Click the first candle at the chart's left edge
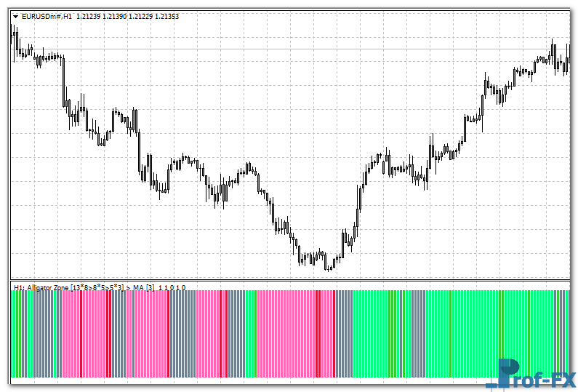This screenshot has height=392, width=578. coord(12,36)
